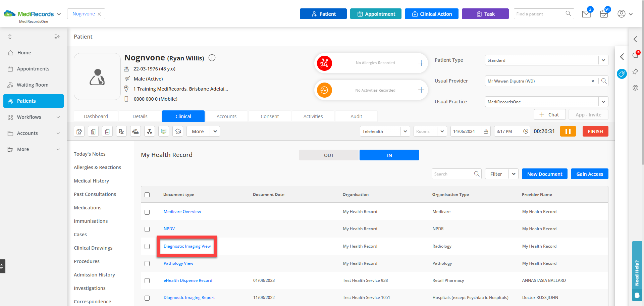
Task: Check the Medicare Overview row checkbox
Action: [x=147, y=212]
